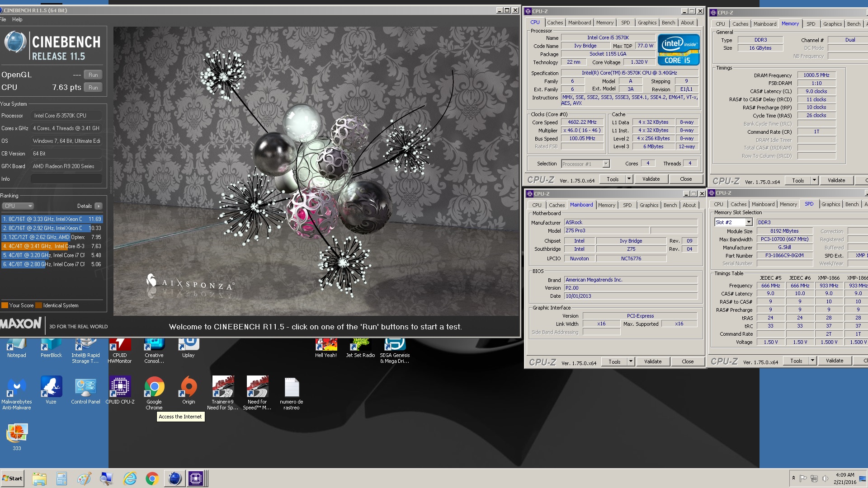Click Validate in Mainboard CPU-Z window

click(x=653, y=362)
